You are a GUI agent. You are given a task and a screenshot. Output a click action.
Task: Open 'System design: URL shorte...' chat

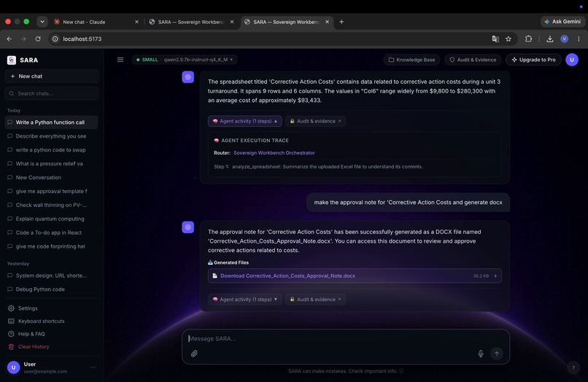coord(51,276)
